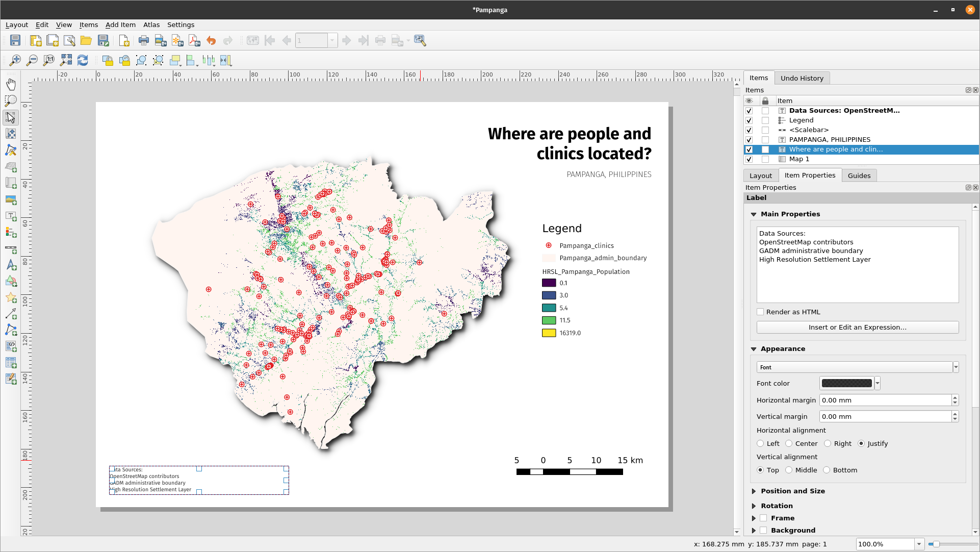Select the Pan Layout hand tool
The width and height of the screenshot is (980, 552).
pyautogui.click(x=11, y=84)
